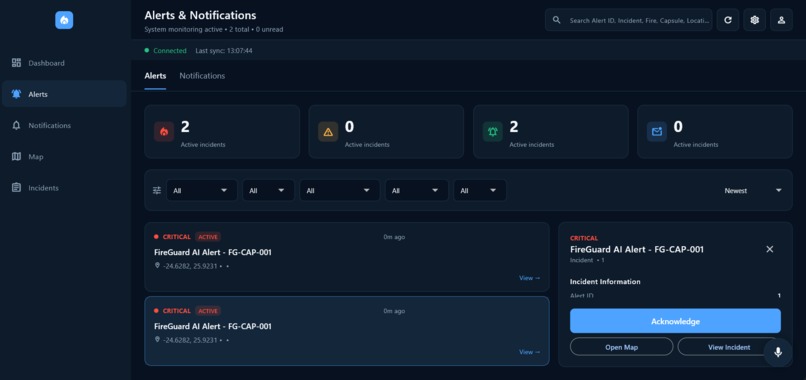
Task: Click the ACTIVE badge on the second alert
Action: (208, 311)
